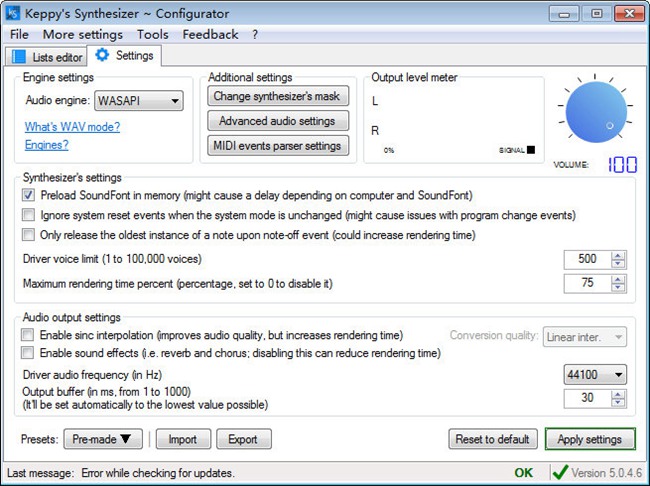Click the Keppy's Synthesizer app icon in title bar
The image size is (650, 486).
click(13, 13)
